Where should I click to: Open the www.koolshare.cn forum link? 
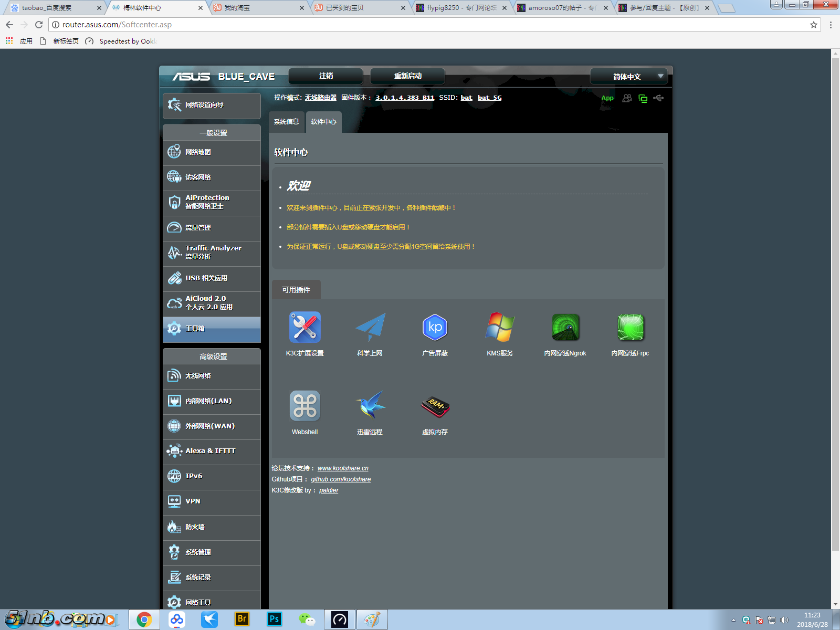pyautogui.click(x=343, y=468)
